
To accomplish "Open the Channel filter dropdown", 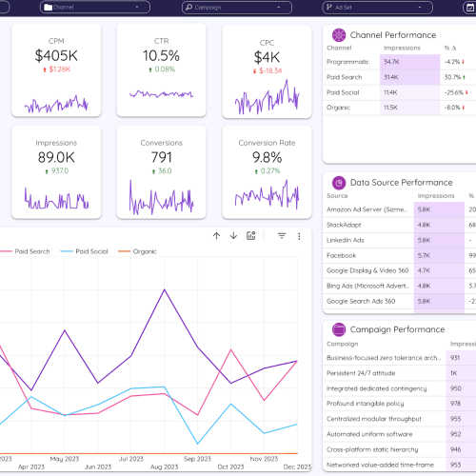I will point(95,7).
